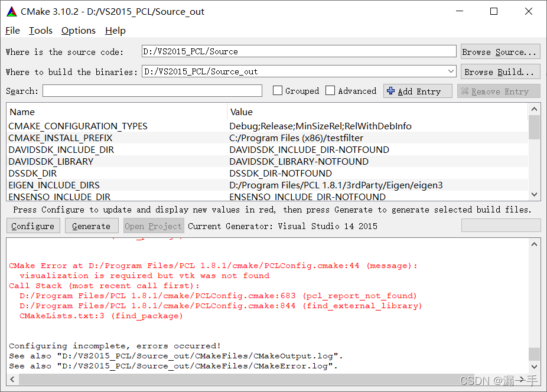Click the 'Call Stack (most recent call first)' line
Viewport: 547px width, 392px height.
[x=104, y=286]
